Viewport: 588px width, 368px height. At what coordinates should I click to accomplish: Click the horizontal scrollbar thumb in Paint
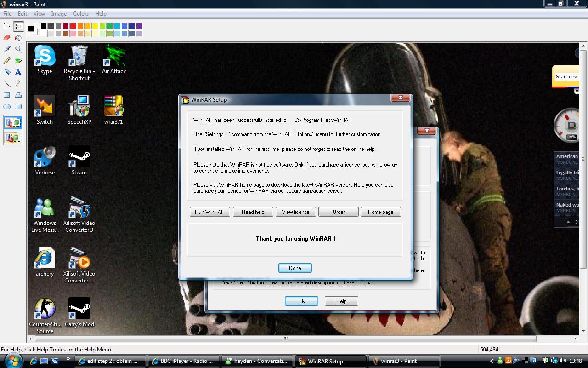285,339
